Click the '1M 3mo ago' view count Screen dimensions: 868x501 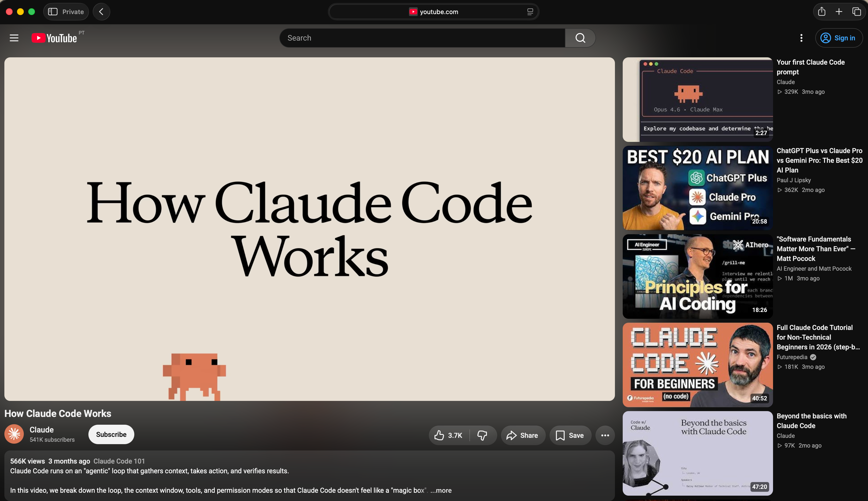[x=799, y=278]
